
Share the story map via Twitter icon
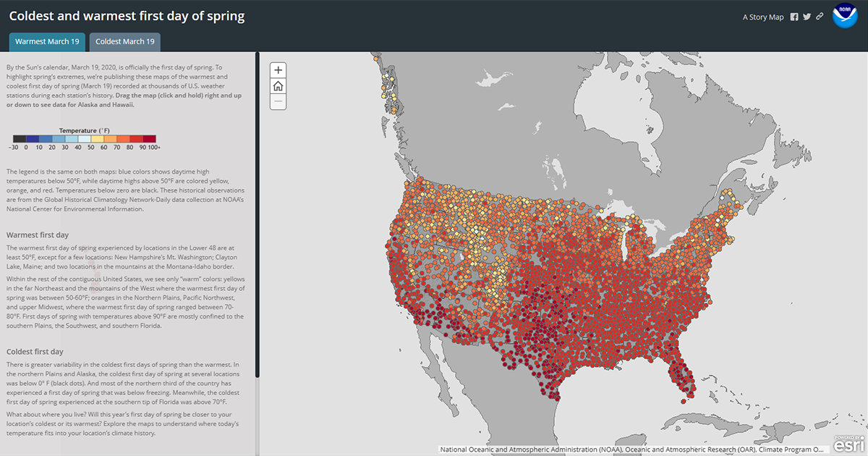coord(807,16)
